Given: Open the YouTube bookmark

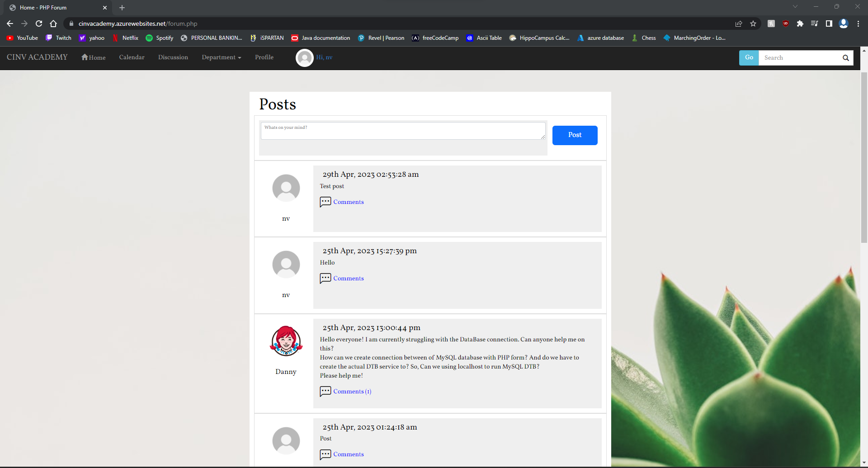Looking at the screenshot, I should [22, 38].
